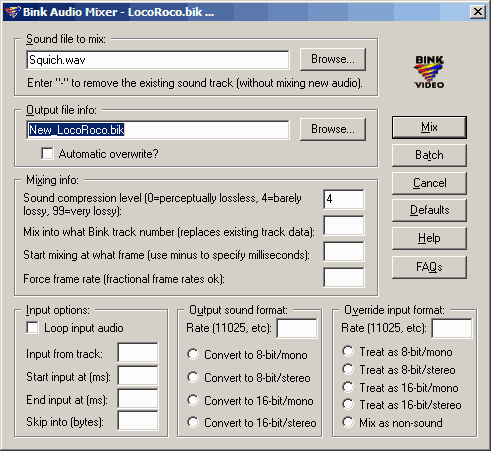Image resolution: width=491 pixels, height=451 pixels.
Task: Browse for the output file location
Action: pos(333,129)
